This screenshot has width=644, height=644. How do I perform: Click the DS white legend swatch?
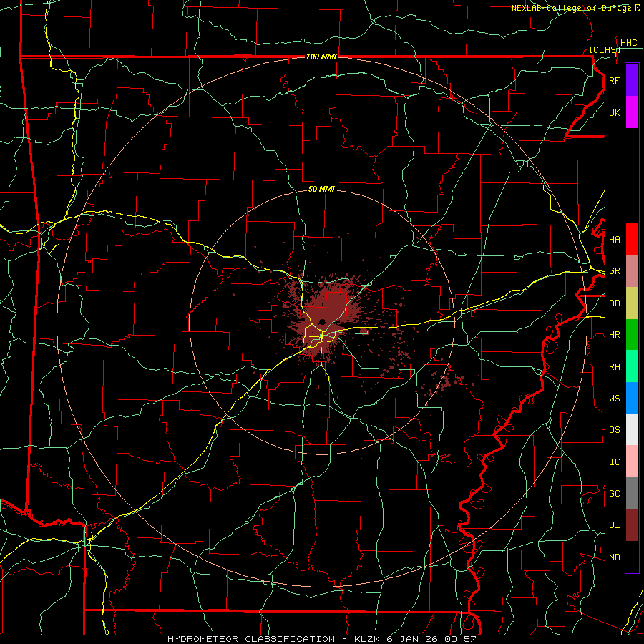pyautogui.click(x=632, y=429)
